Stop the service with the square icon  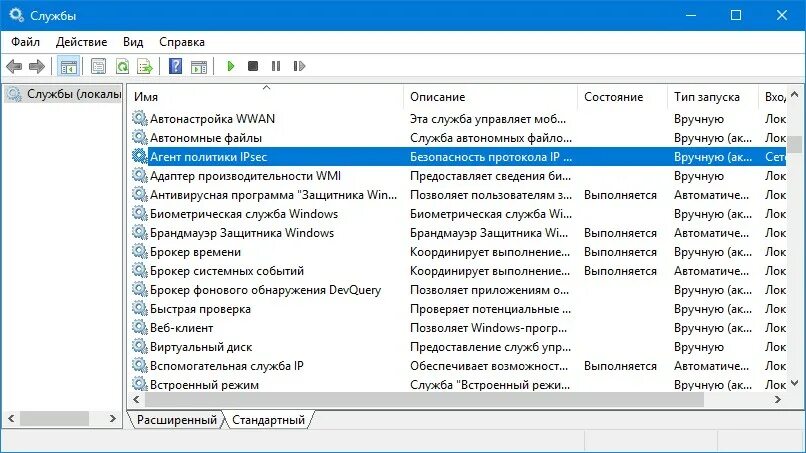pos(253,66)
